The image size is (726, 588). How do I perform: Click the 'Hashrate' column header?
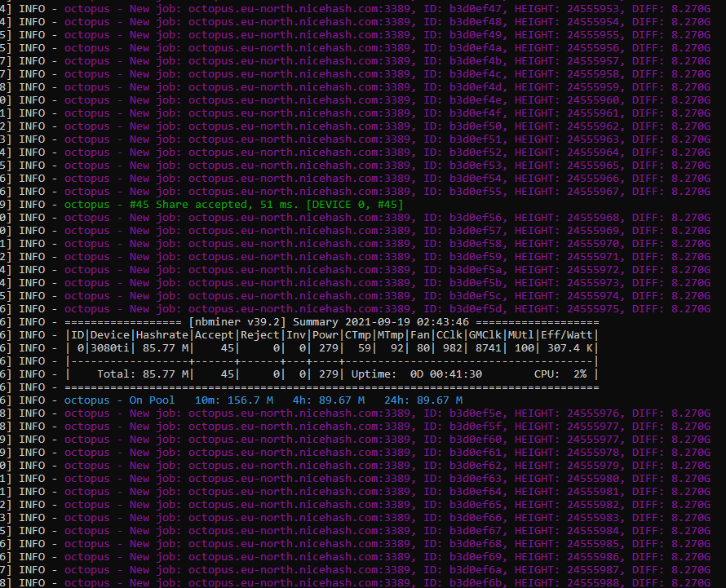pyautogui.click(x=162, y=335)
